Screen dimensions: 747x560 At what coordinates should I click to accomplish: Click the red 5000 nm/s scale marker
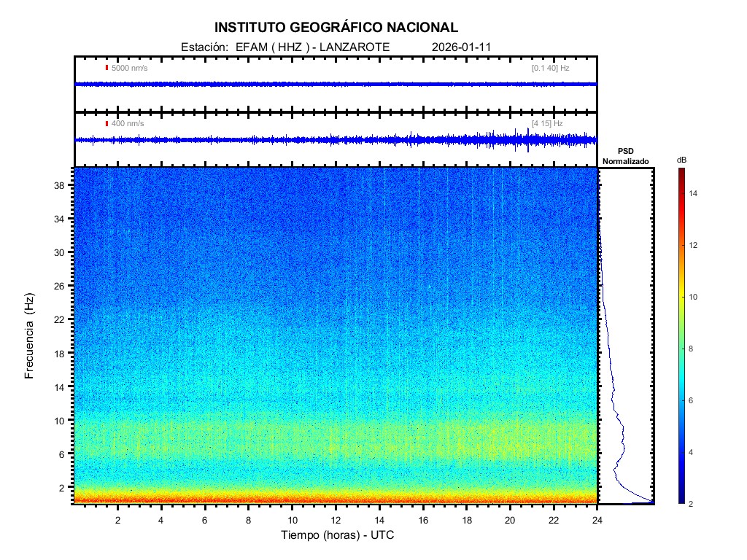(x=107, y=68)
